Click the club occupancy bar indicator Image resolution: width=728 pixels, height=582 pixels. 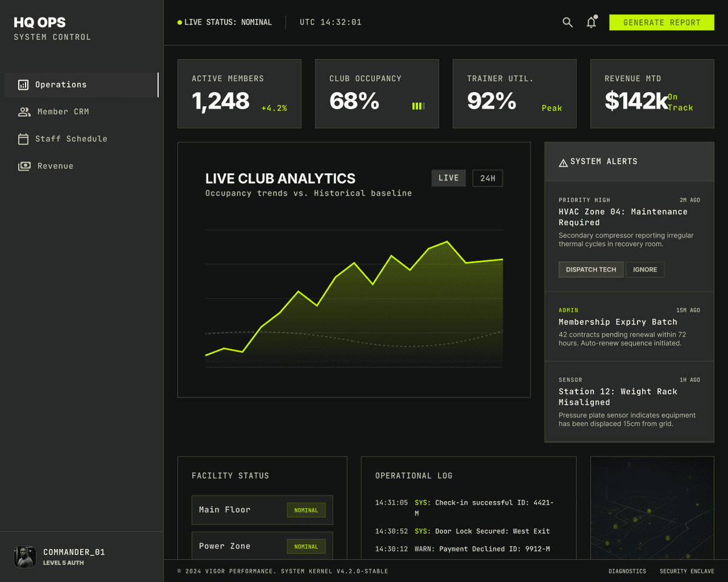coord(419,106)
